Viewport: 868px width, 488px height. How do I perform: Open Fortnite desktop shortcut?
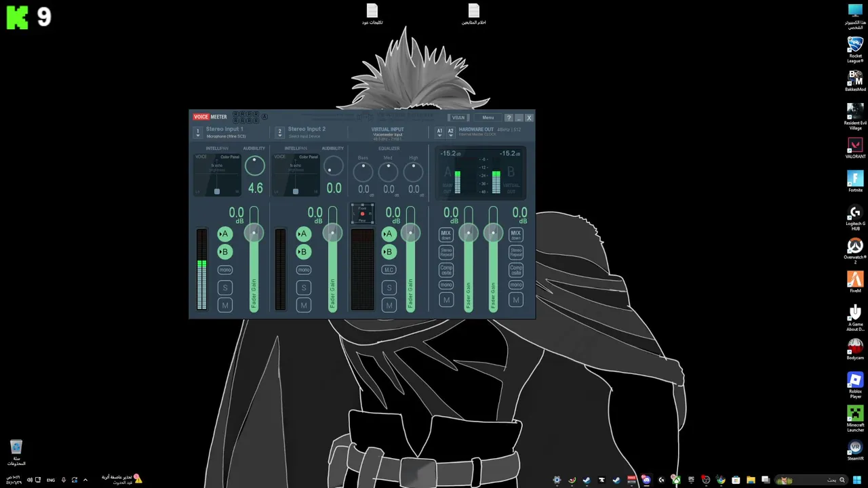pos(855,182)
